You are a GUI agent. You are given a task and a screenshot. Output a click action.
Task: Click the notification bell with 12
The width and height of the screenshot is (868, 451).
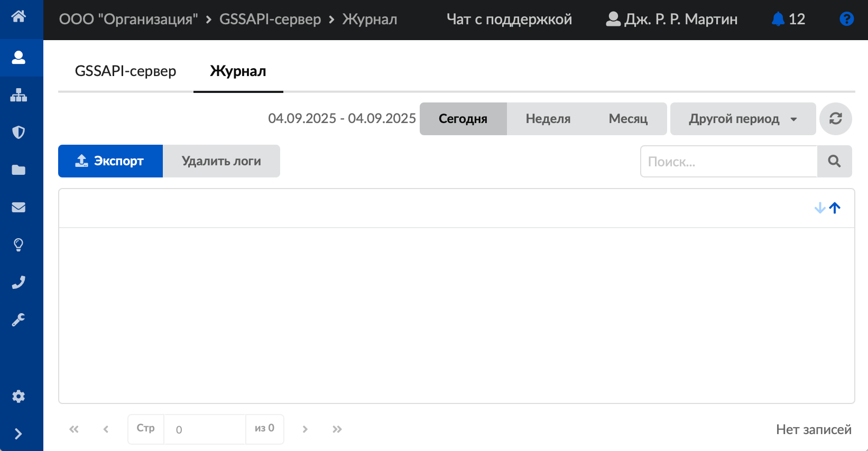tap(788, 20)
